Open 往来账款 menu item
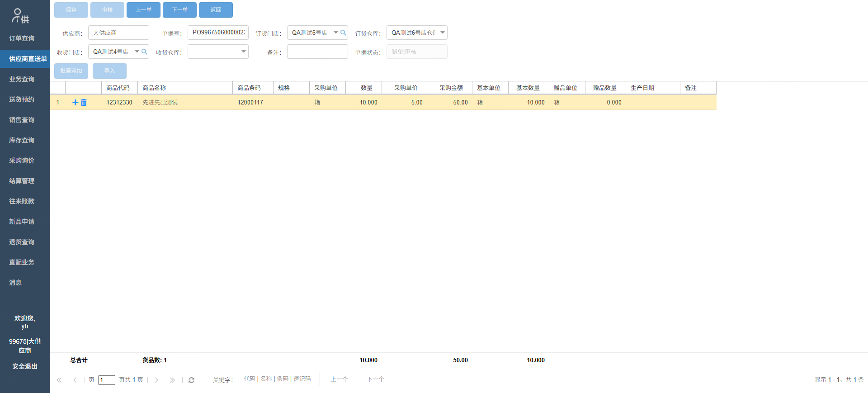The image size is (868, 393). click(x=25, y=201)
